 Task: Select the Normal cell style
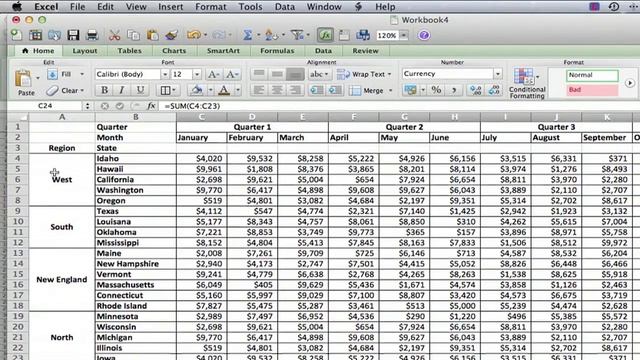[592, 75]
